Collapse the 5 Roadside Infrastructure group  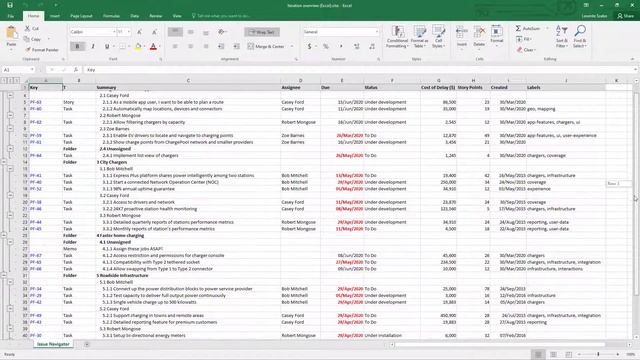(x=4, y=276)
